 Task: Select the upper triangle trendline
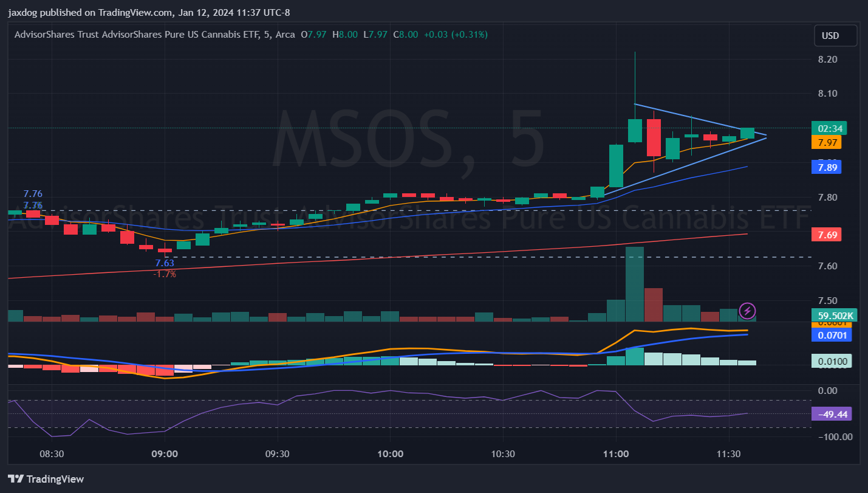point(700,119)
